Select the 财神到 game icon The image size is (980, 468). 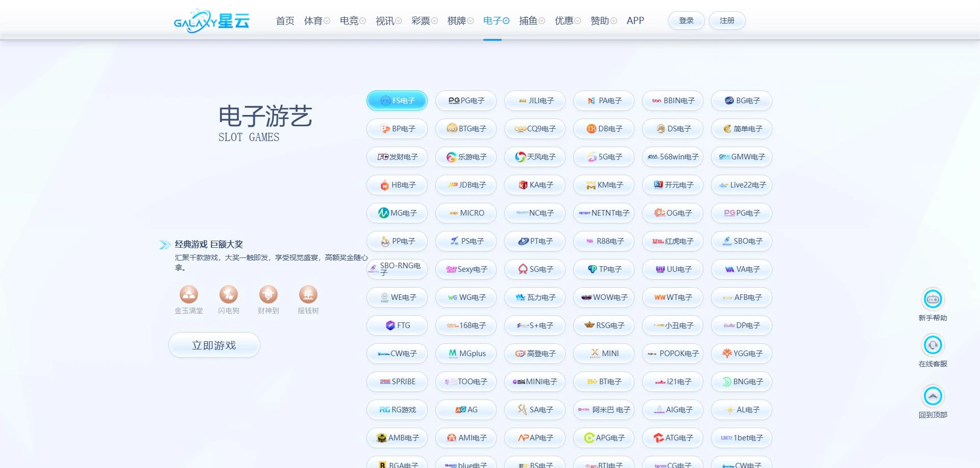[268, 295]
